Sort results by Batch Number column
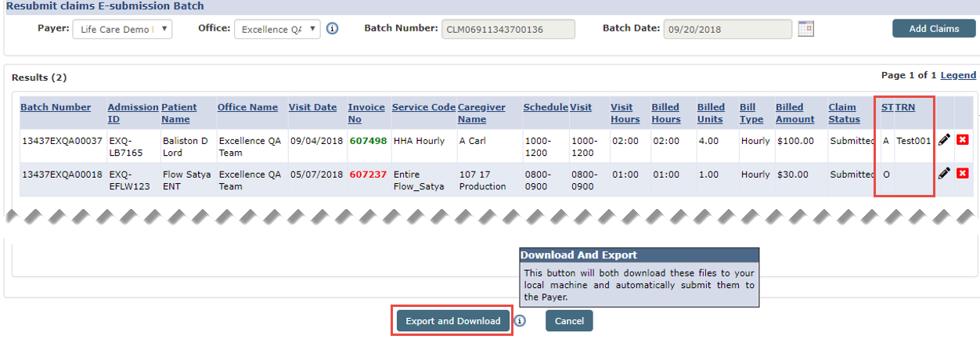The width and height of the screenshot is (980, 339). (56, 107)
